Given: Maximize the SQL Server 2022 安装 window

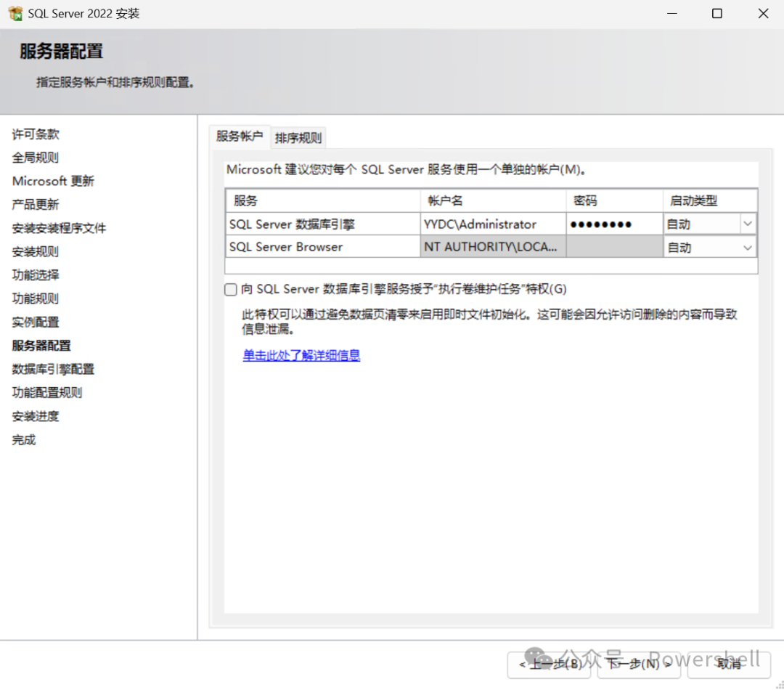Looking at the screenshot, I should [717, 14].
